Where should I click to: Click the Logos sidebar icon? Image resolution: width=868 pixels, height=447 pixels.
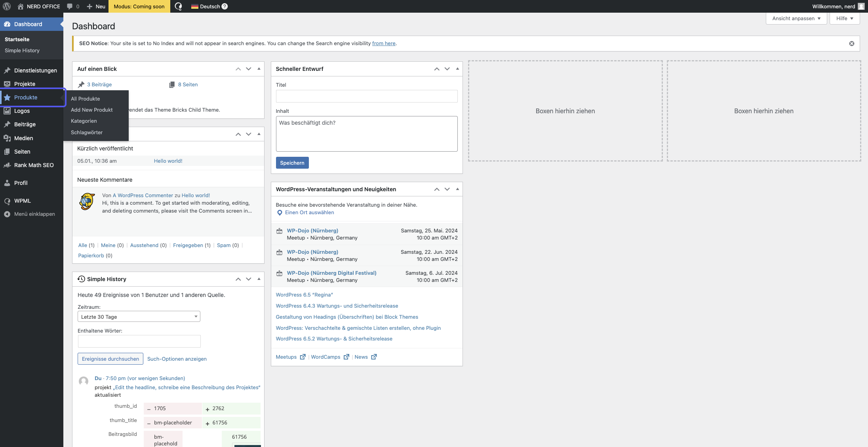(7, 111)
